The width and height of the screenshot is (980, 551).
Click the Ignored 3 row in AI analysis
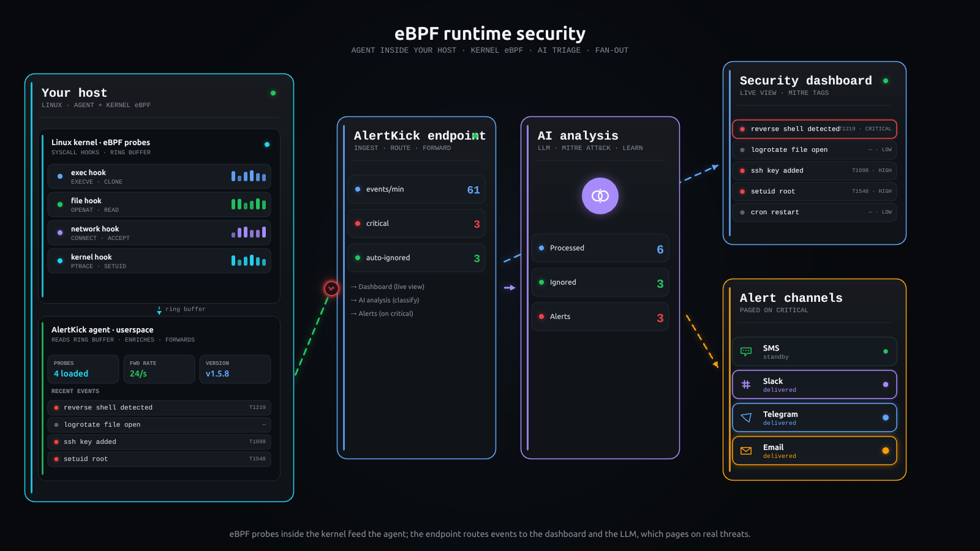tap(600, 282)
